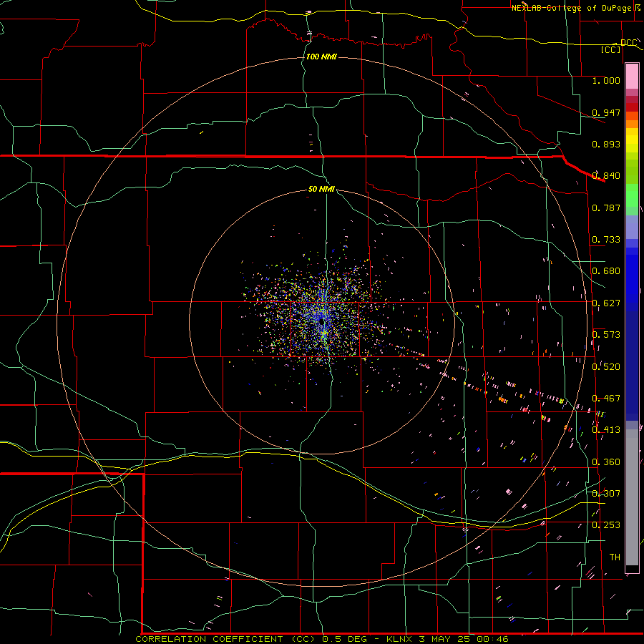Select the 0.627 scale label

pyautogui.click(x=606, y=303)
